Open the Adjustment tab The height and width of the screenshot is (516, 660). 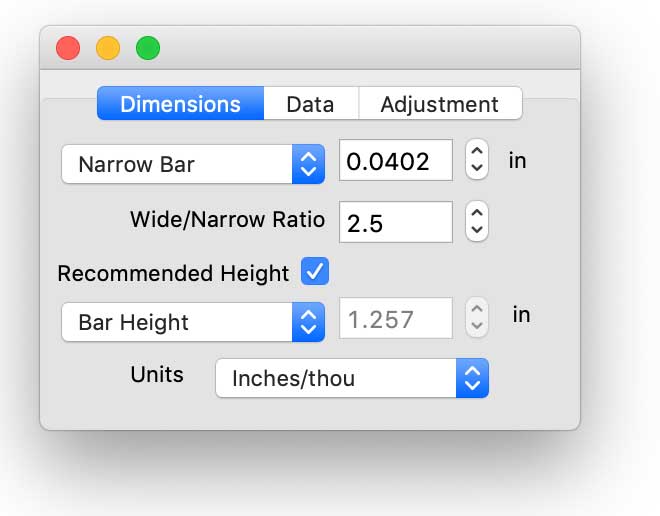[x=440, y=104]
